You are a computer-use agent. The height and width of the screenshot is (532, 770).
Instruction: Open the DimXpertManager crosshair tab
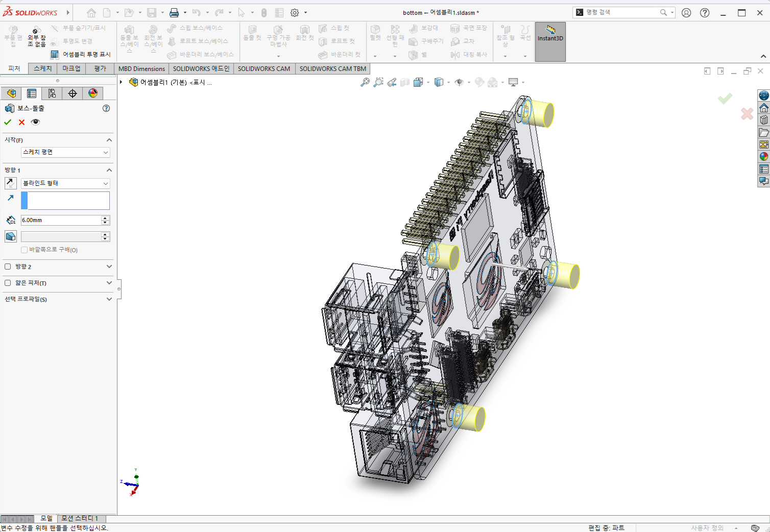click(x=73, y=93)
